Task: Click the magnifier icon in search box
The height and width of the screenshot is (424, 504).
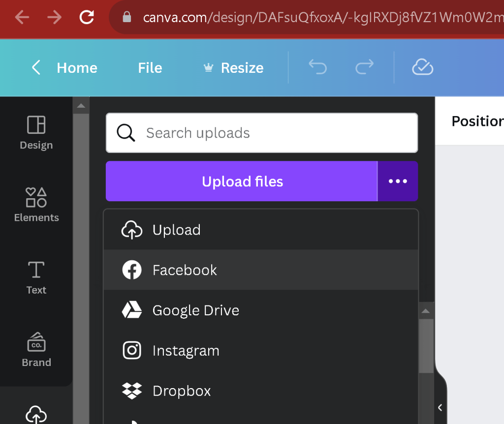Action: pyautogui.click(x=126, y=133)
